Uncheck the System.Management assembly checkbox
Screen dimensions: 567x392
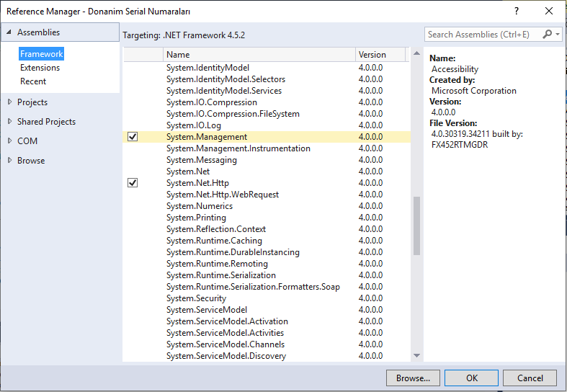tap(133, 137)
